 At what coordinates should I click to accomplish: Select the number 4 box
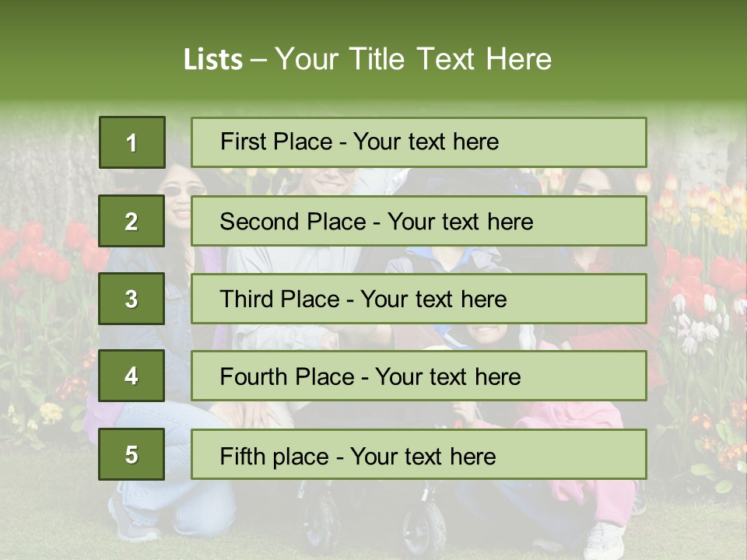click(132, 376)
